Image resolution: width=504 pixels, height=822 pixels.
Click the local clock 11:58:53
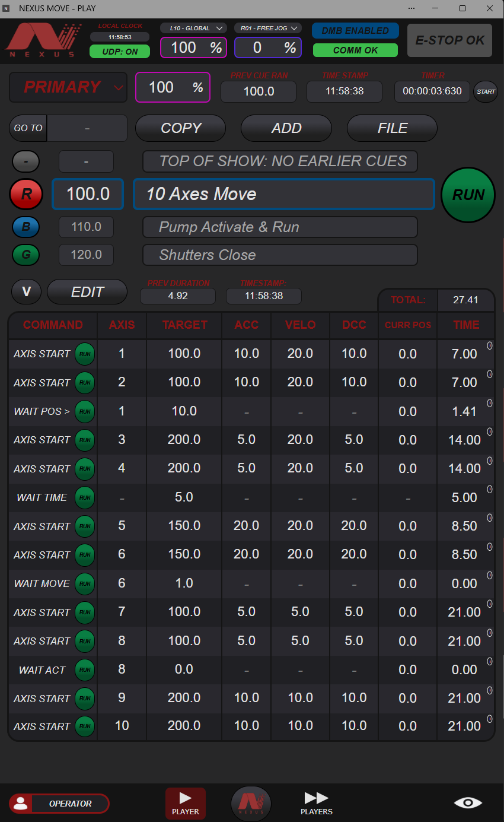click(x=120, y=37)
